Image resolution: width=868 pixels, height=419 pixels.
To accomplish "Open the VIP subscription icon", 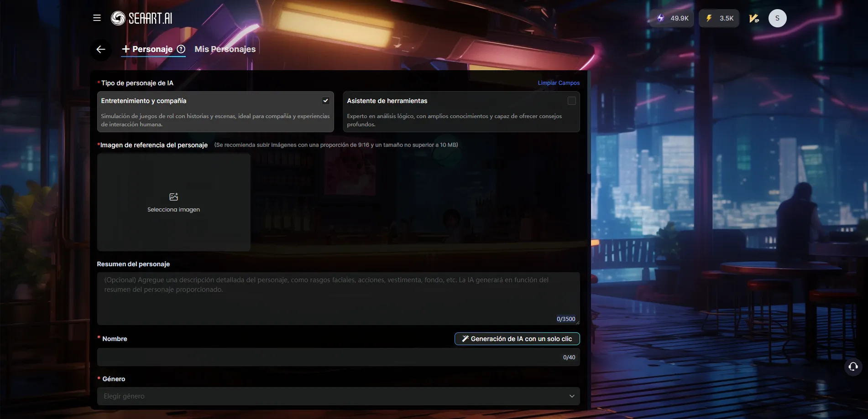I will 754,18.
